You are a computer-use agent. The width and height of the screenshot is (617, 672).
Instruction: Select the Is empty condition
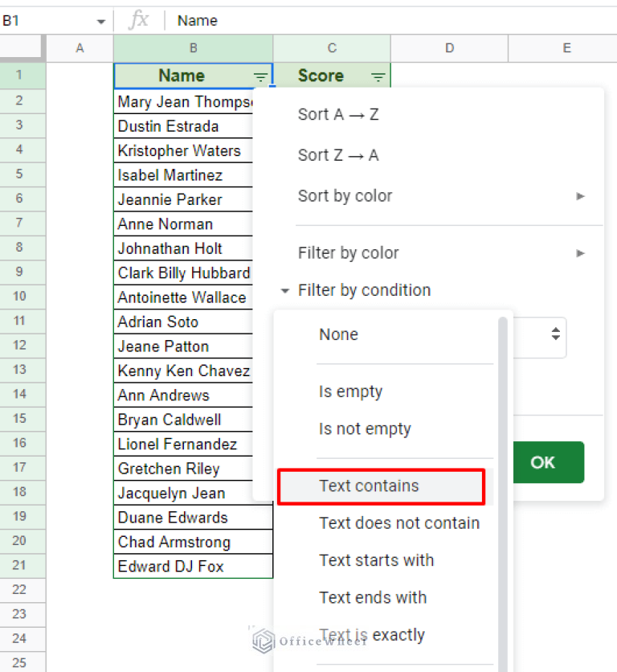(350, 391)
